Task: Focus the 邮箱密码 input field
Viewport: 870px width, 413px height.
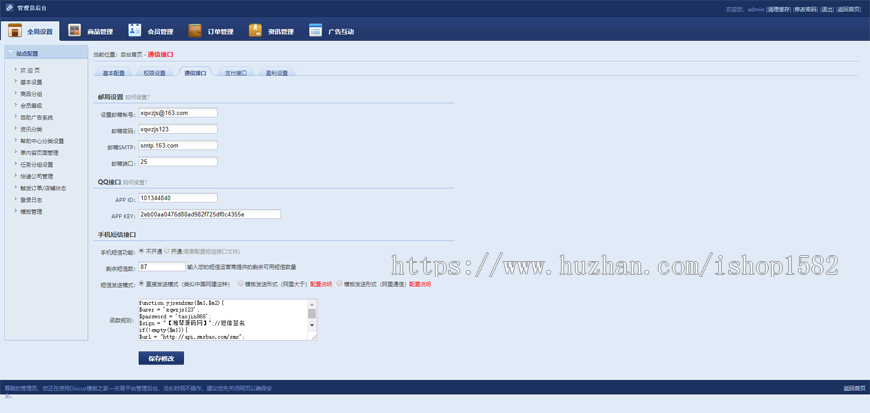Action: click(x=178, y=129)
